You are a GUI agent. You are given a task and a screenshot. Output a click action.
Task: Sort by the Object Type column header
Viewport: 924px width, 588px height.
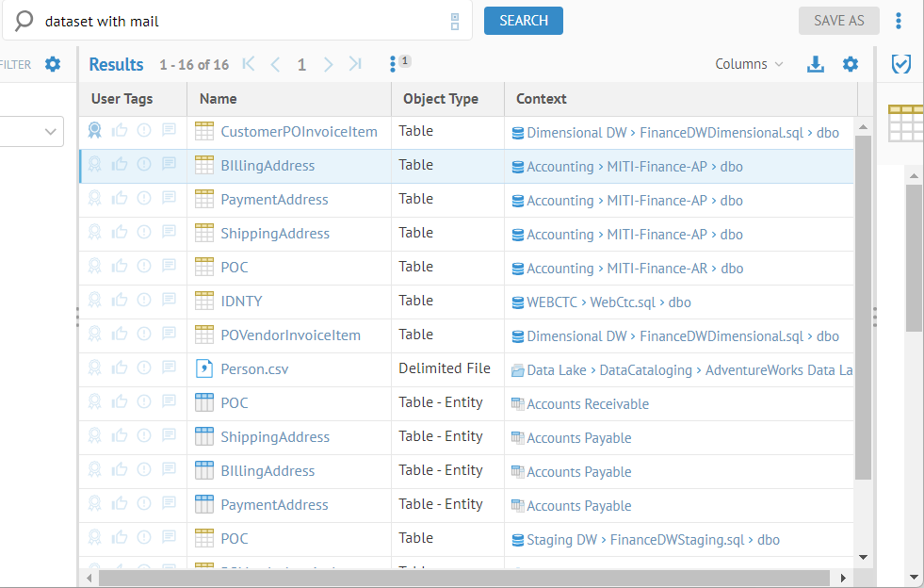click(x=440, y=99)
